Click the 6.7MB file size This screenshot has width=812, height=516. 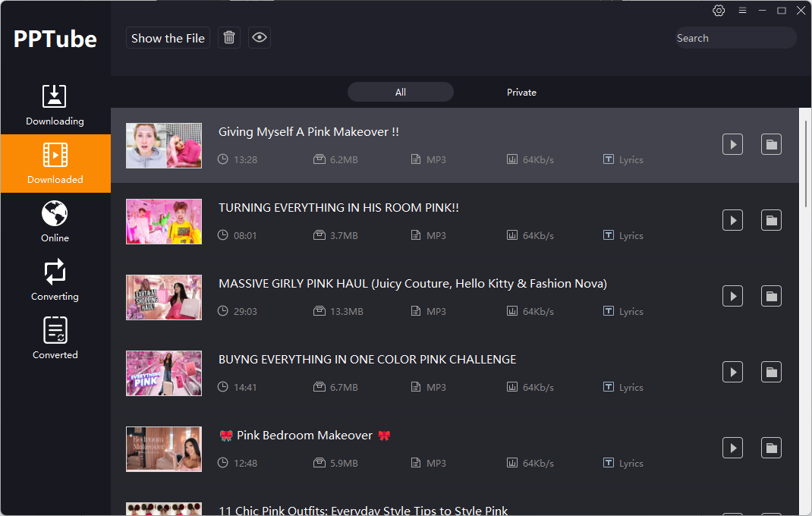click(x=344, y=387)
